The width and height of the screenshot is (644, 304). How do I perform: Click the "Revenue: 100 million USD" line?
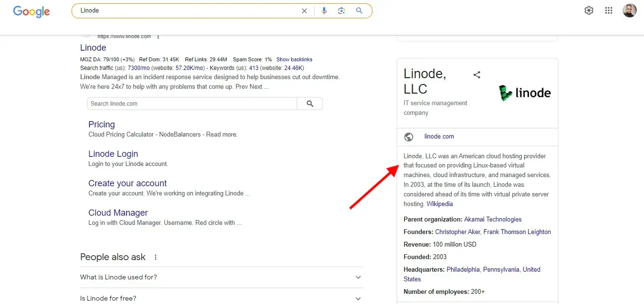tap(440, 245)
